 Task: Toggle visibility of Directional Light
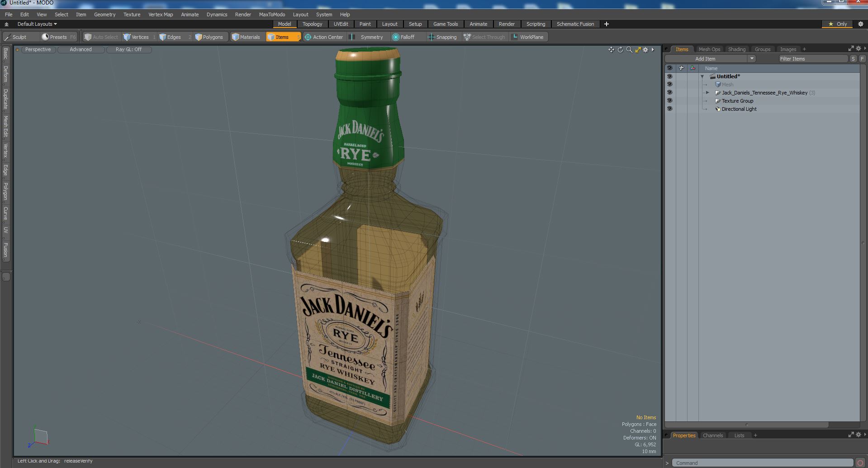pos(669,109)
